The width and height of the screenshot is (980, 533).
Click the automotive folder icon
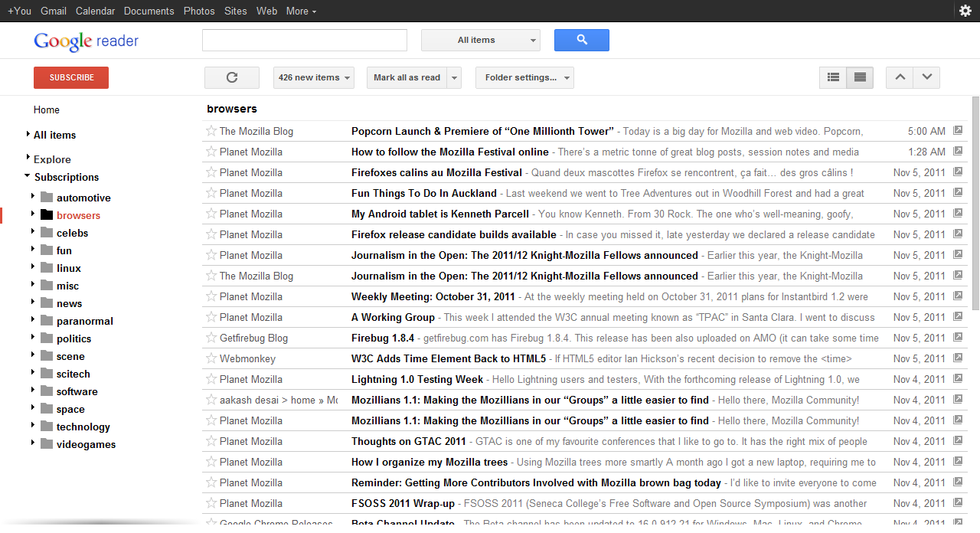point(47,198)
